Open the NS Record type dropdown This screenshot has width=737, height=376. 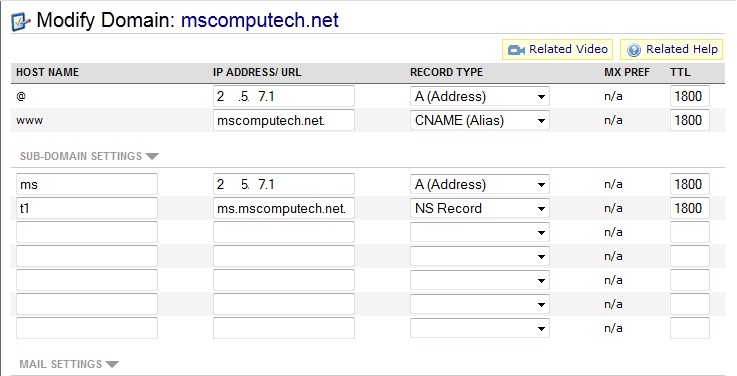pos(479,208)
